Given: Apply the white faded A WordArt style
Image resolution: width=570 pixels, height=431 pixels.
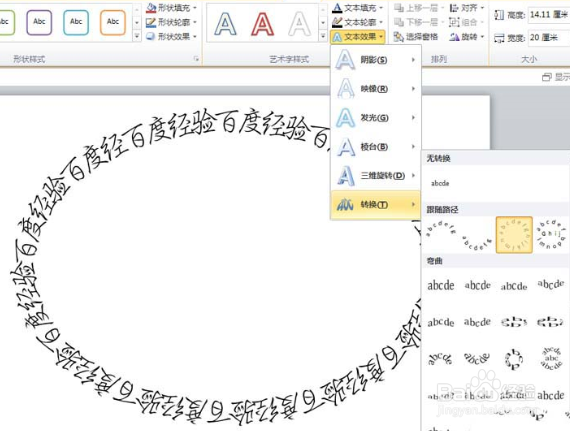Looking at the screenshot, I should point(299,24).
